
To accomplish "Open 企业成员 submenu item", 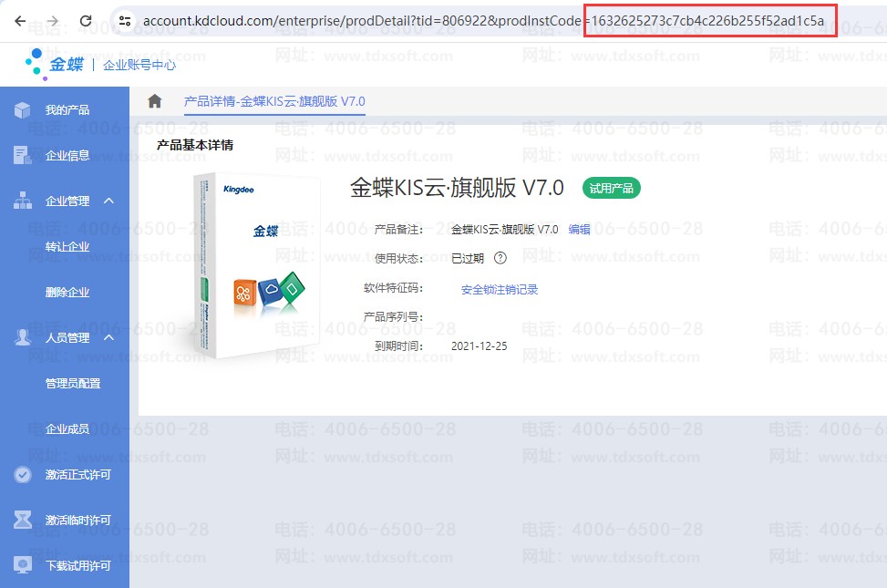I will point(67,429).
